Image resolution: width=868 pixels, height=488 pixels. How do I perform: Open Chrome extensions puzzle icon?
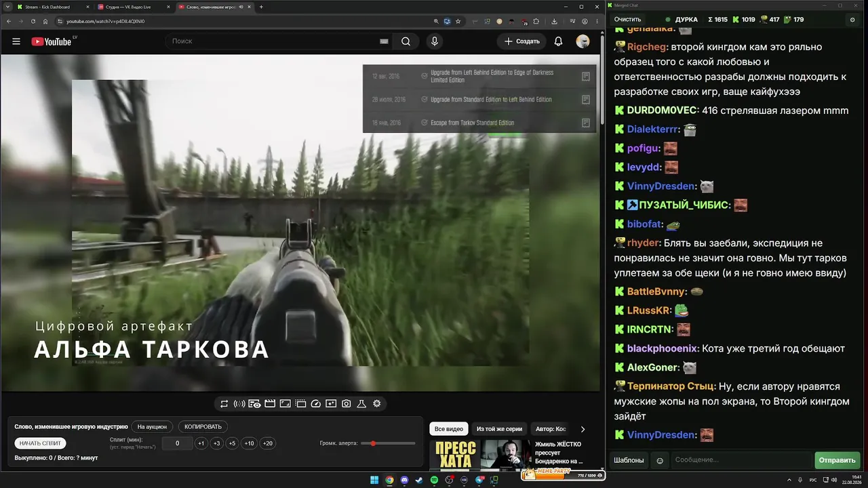pos(536,21)
